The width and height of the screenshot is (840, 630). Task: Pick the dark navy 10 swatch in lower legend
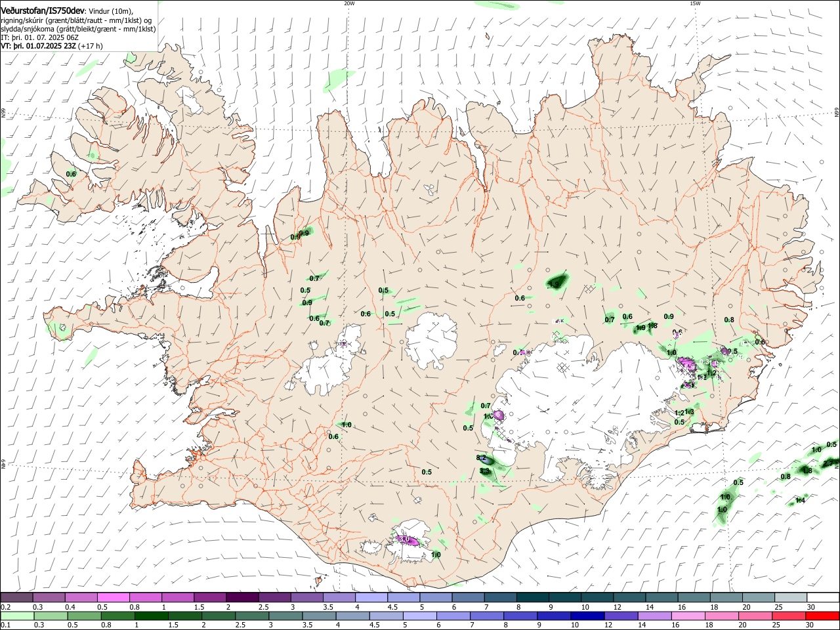pos(587,616)
